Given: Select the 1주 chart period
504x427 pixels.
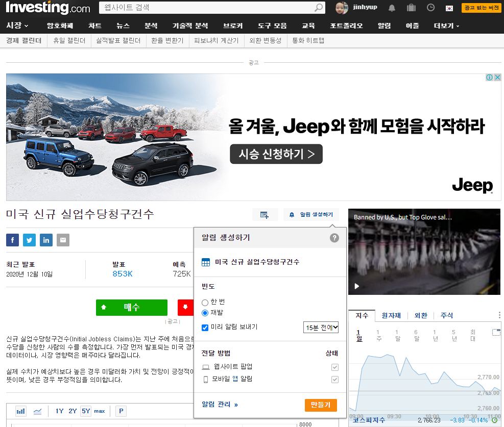Looking at the screenshot, I should pyautogui.click(x=379, y=335).
